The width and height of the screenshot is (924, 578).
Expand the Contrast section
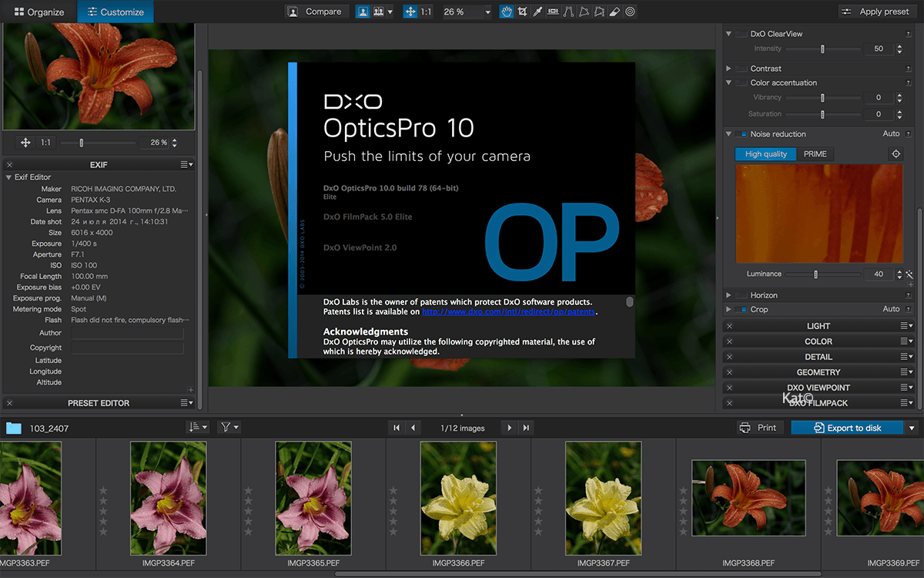(x=728, y=69)
